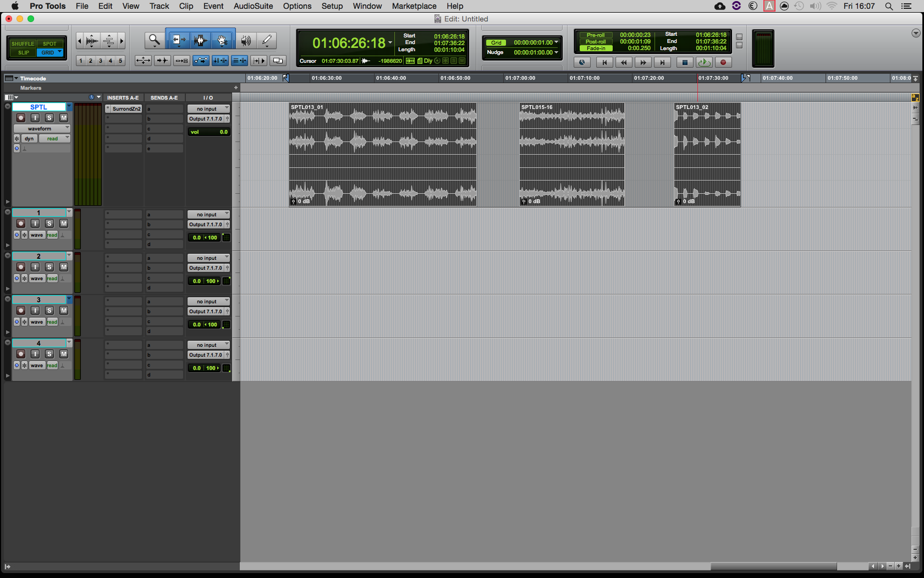Select SLIP edit mode
The image size is (924, 578).
23,53
